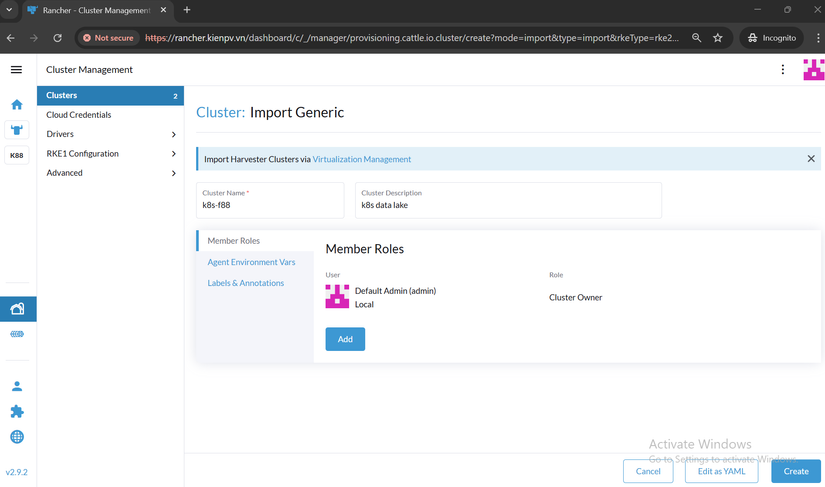Open Extensions puzzle piece icon
The width and height of the screenshot is (825, 487).
coord(17,411)
